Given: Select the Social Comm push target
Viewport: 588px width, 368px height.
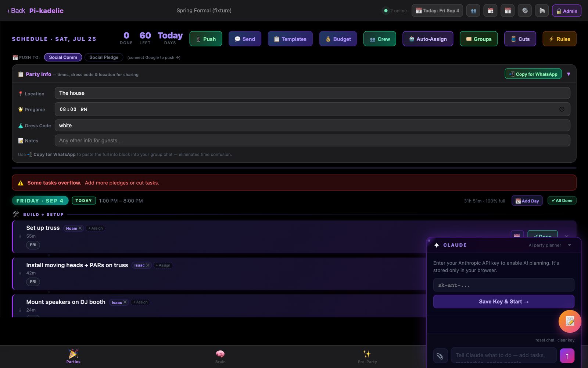Looking at the screenshot, I should (63, 57).
